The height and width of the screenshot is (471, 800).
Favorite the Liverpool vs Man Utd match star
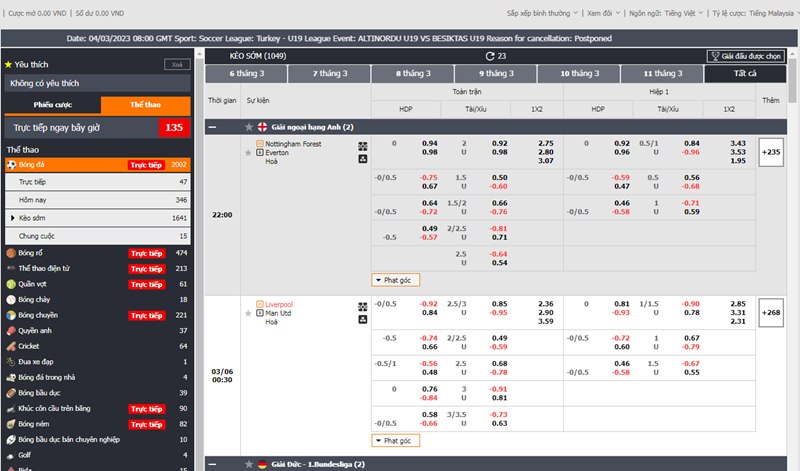248,313
